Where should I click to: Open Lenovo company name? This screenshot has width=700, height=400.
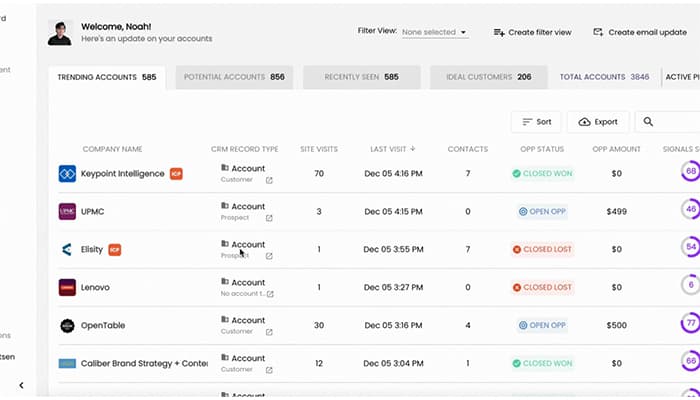[x=95, y=288]
